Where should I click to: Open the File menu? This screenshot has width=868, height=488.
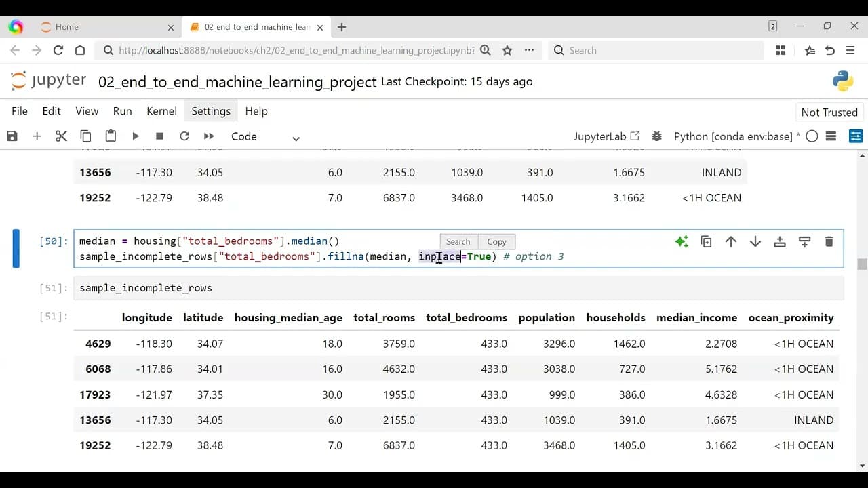(20, 111)
